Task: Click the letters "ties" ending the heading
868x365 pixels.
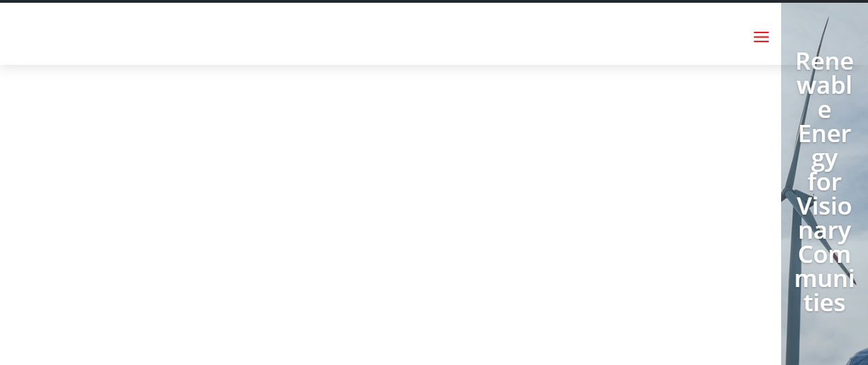Action: (x=825, y=303)
